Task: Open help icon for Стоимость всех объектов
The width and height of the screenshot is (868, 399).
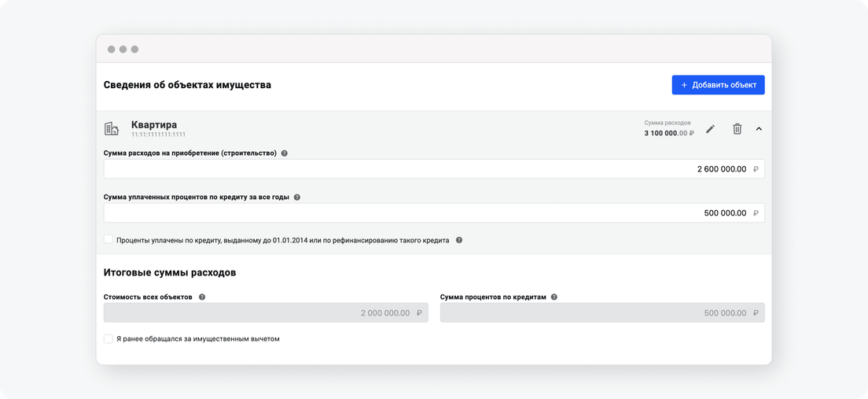Action: point(202,297)
